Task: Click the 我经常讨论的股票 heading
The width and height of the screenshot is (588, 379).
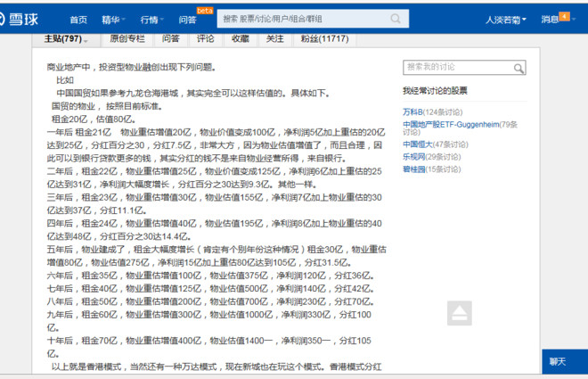Action: click(435, 90)
